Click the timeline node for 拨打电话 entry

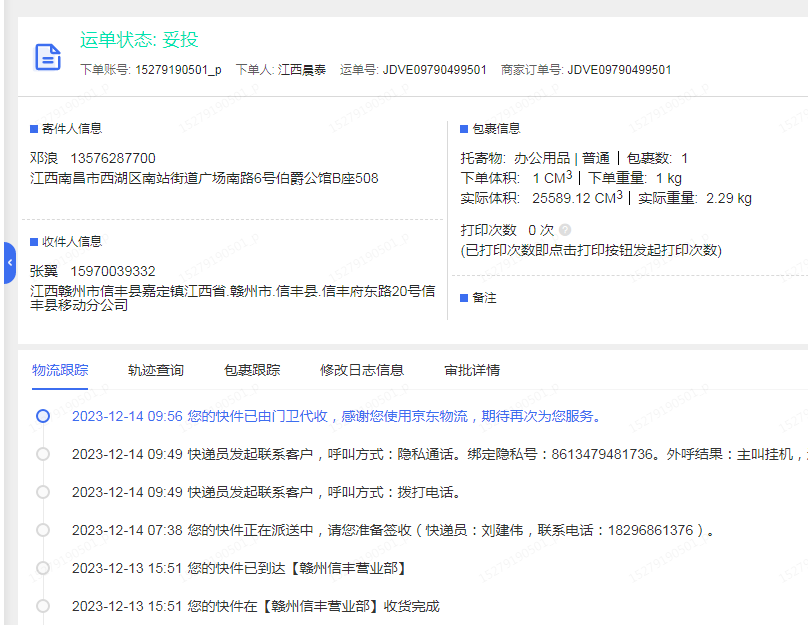click(43, 492)
